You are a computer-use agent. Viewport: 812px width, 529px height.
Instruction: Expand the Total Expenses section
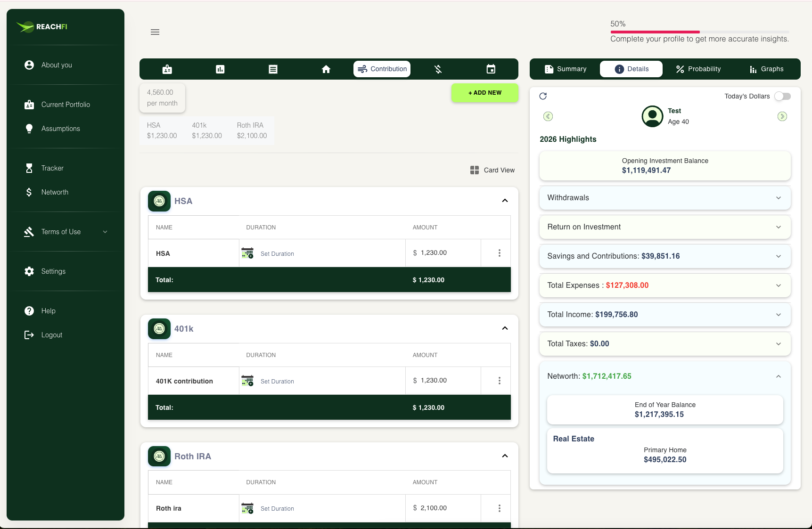(x=664, y=285)
